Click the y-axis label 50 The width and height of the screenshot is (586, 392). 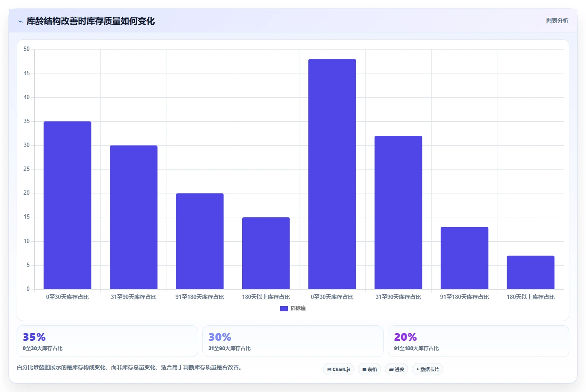pyautogui.click(x=26, y=49)
